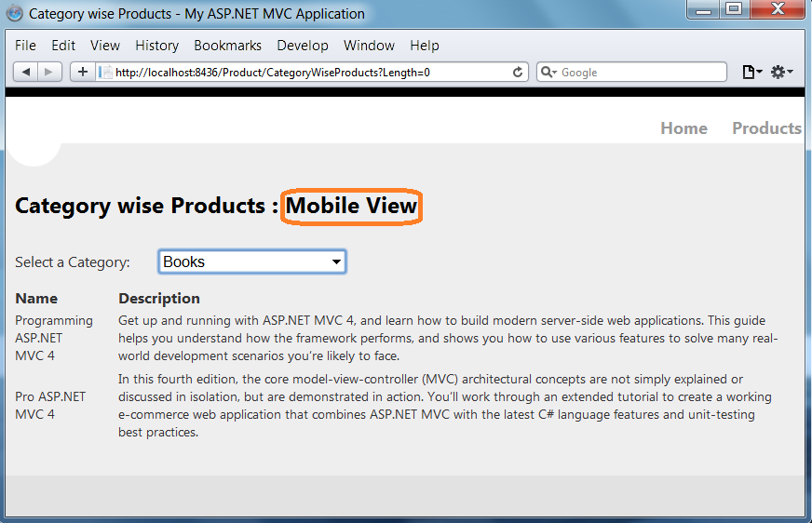Open the File menu
Screen dimensions: 812x523
tap(25, 46)
